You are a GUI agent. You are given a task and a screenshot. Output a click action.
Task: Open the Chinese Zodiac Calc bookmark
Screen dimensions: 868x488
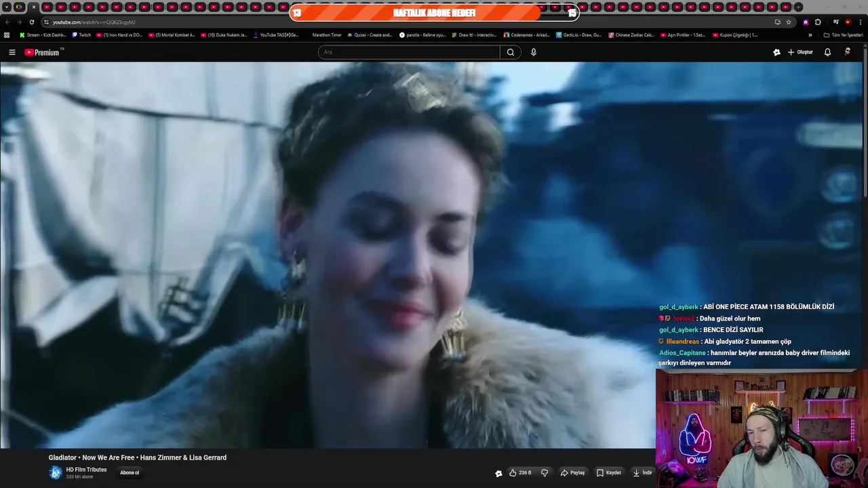pos(631,35)
